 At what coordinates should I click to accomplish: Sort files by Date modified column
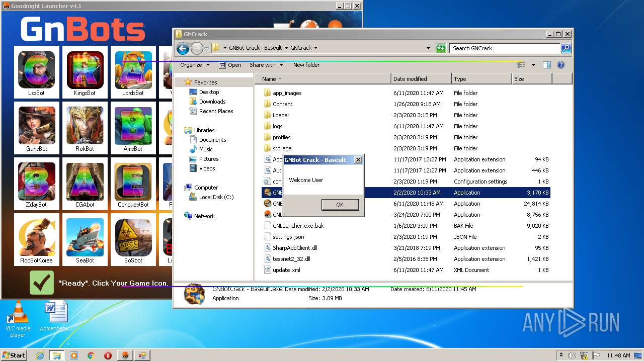click(x=421, y=79)
